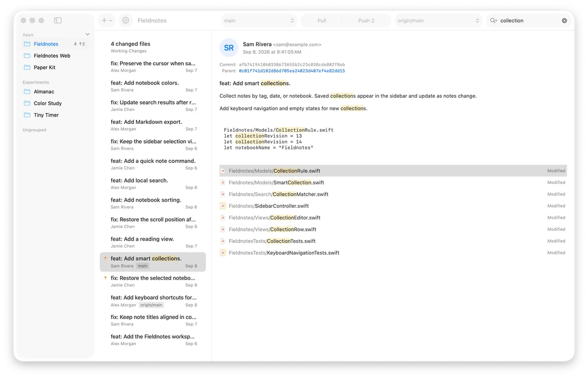The height and width of the screenshot is (378, 588).
Task: Open the Fieldnotes Web repository
Action: (56, 55)
